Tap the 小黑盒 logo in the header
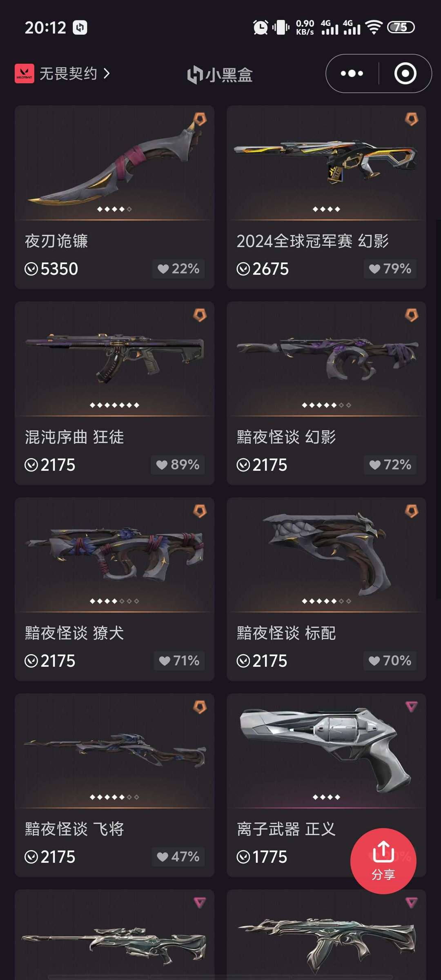441x980 pixels. (x=220, y=75)
